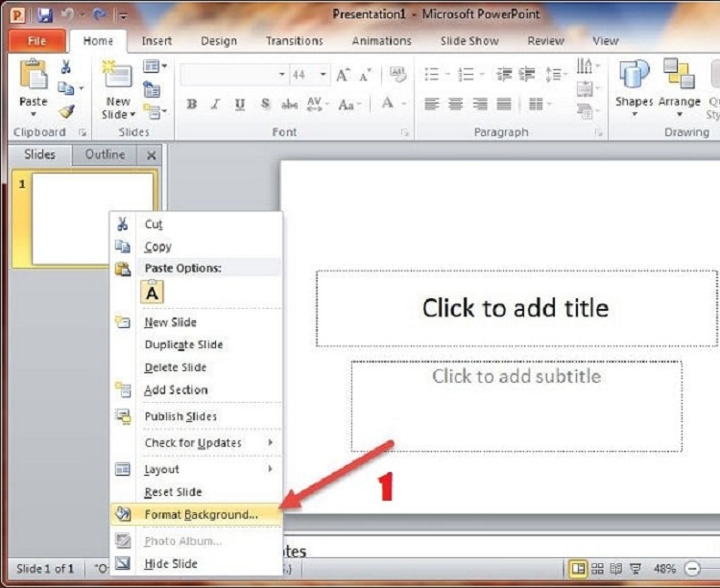Open the Transitions tab
Image resolution: width=720 pixels, height=588 pixels.
click(295, 41)
